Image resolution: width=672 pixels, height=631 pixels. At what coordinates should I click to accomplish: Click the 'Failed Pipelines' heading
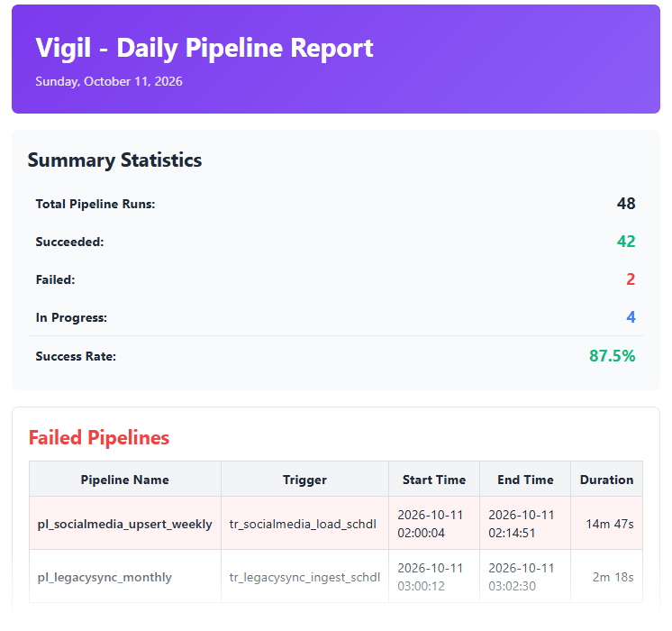point(99,438)
